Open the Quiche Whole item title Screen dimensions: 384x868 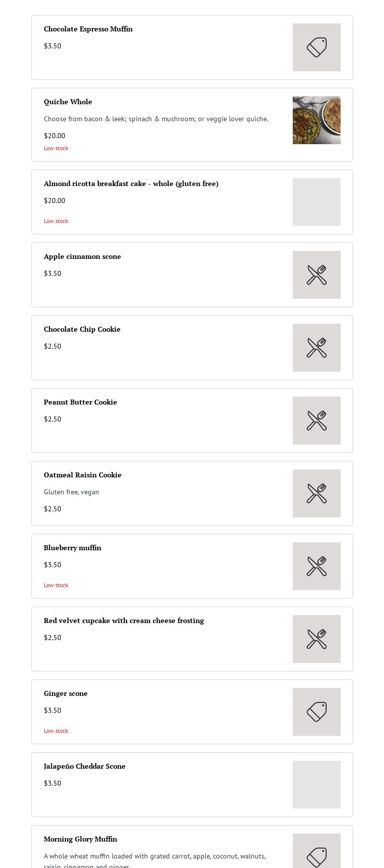[x=68, y=102]
